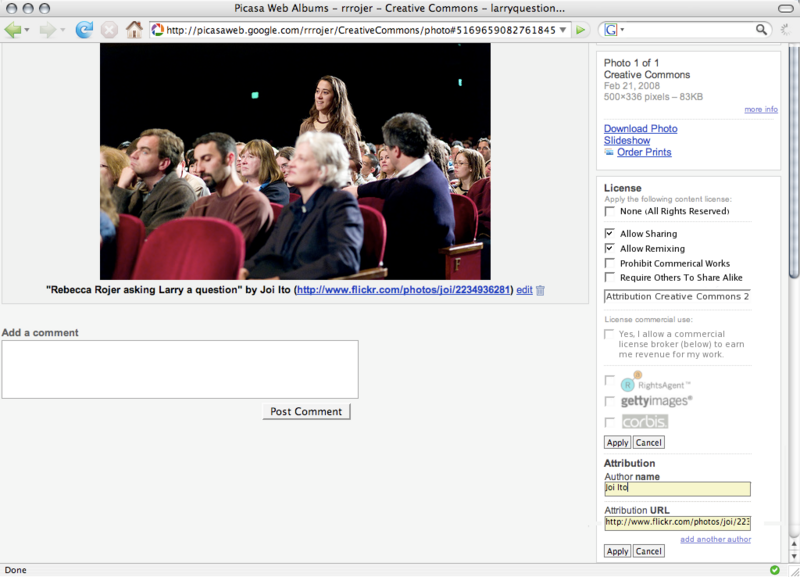Viewport: 800px width, 577px height.
Task: Uncheck Allow Sharing
Action: pos(609,233)
